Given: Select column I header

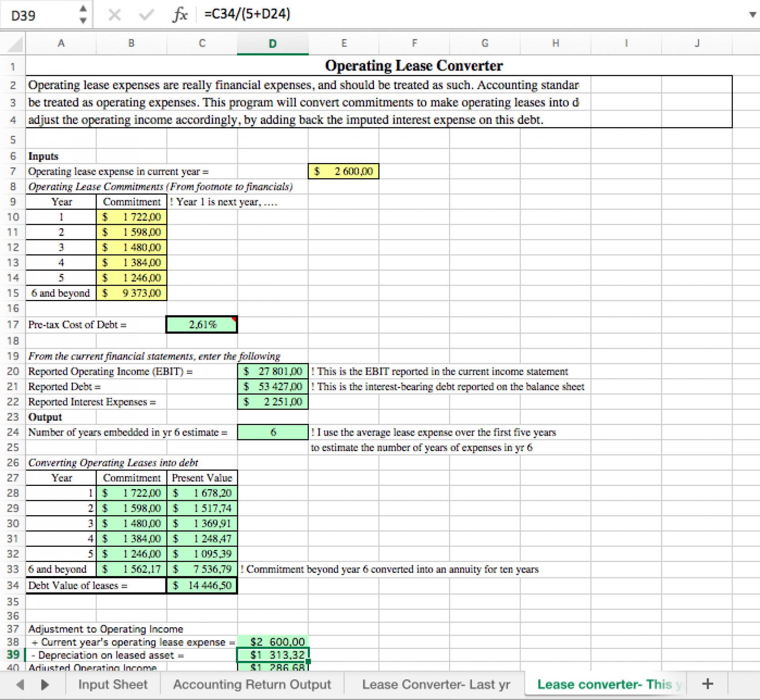Looking at the screenshot, I should [x=626, y=43].
